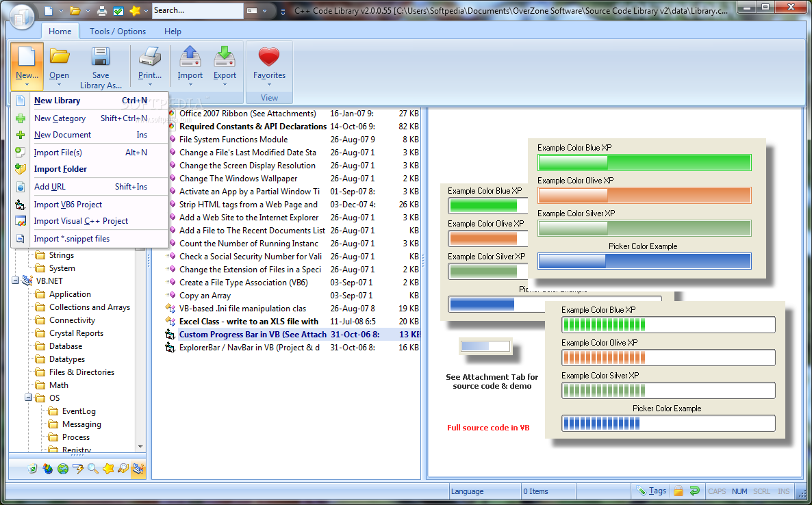Viewport: 812px width, 505px height.
Task: Click the highlighted library tree icon in bottom toolbar
Action: tap(138, 469)
